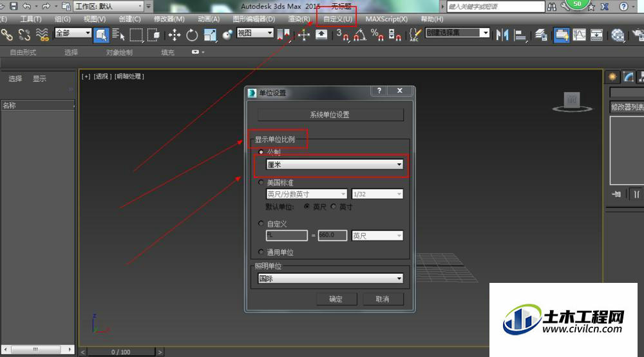
Task: Toggle Window/Crossing selection mode icon
Action: pos(154,35)
